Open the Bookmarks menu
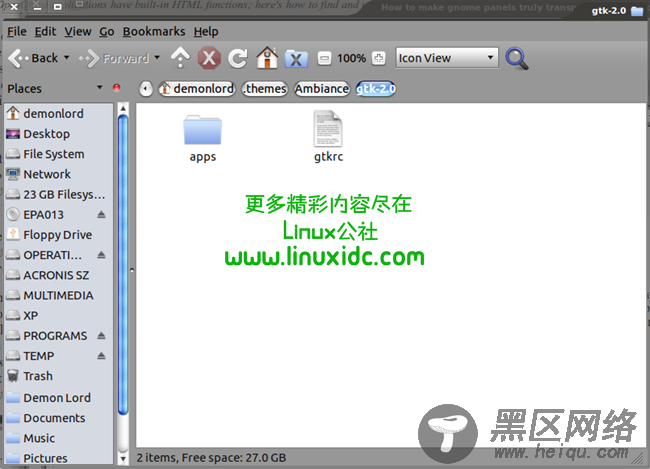 coord(154,32)
